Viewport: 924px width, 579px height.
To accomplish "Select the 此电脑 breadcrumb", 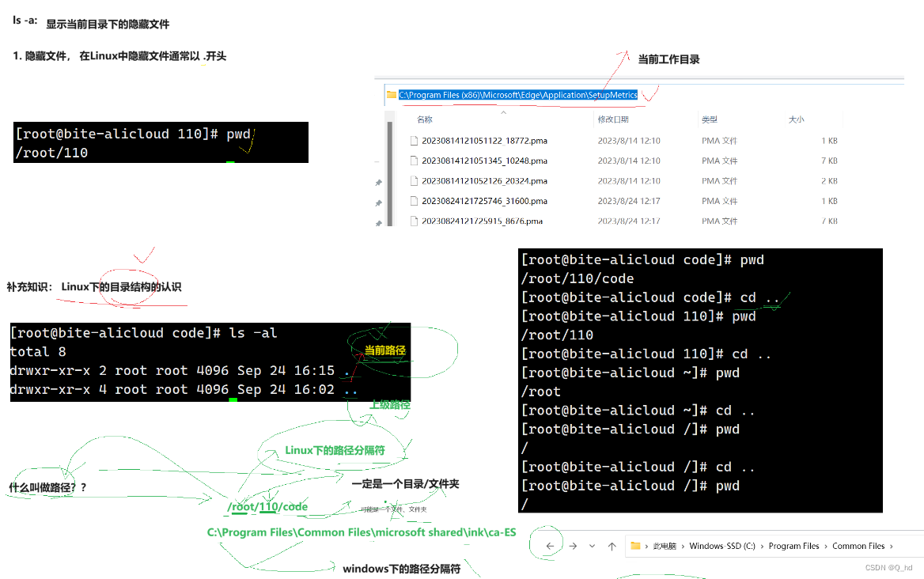I will tap(665, 546).
